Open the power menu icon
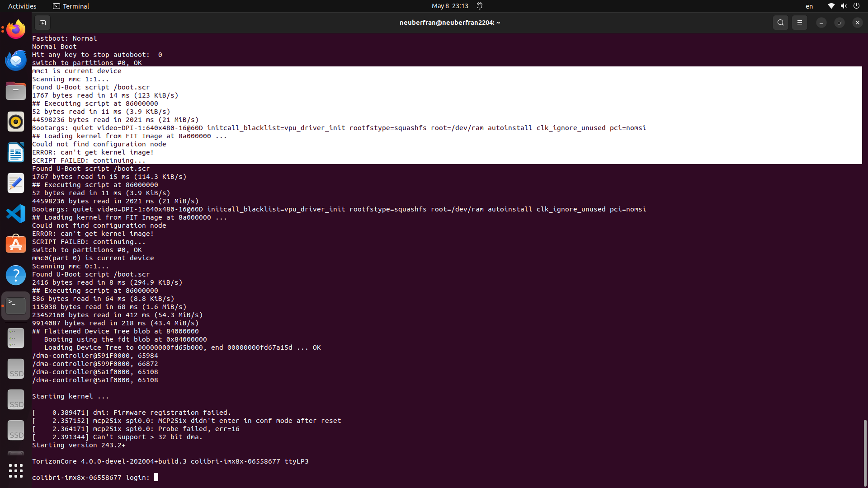This screenshot has height=488, width=868. coord(856,6)
